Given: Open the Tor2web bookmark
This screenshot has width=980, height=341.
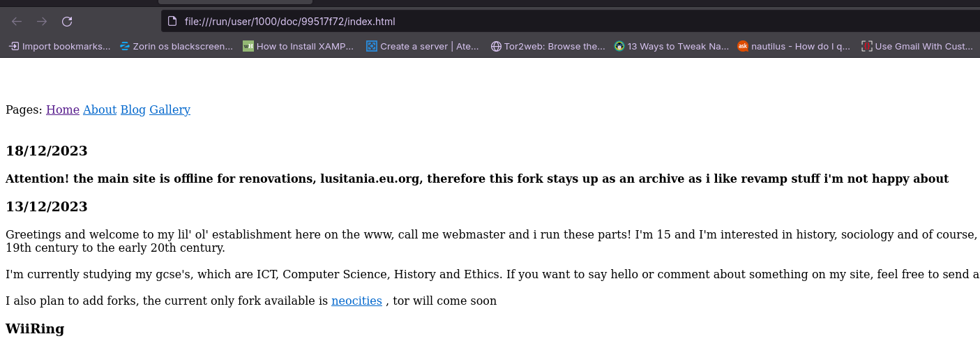Looking at the screenshot, I should (x=548, y=47).
